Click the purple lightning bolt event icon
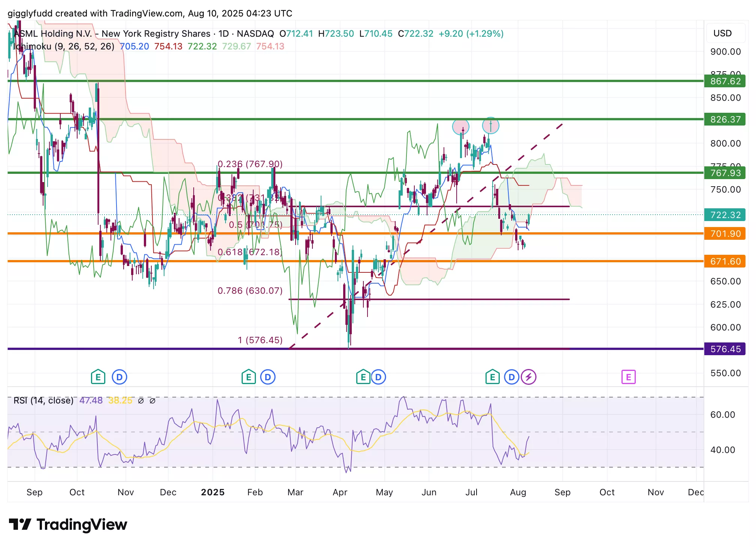This screenshot has width=756, height=547. click(529, 377)
